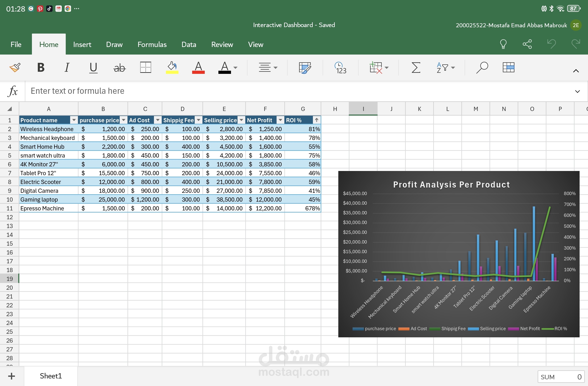Open Selling price filter dropdown
Viewport: 588px width, 386px height.
point(241,120)
